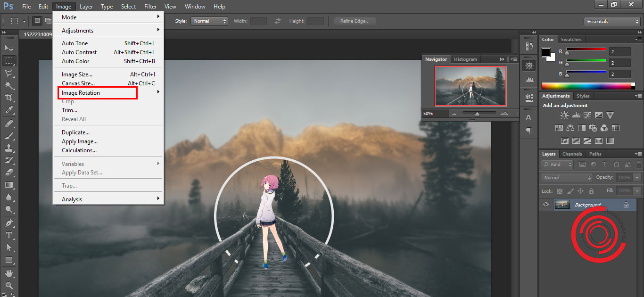Toggle lock all padlock in Lock row

[x=590, y=191]
